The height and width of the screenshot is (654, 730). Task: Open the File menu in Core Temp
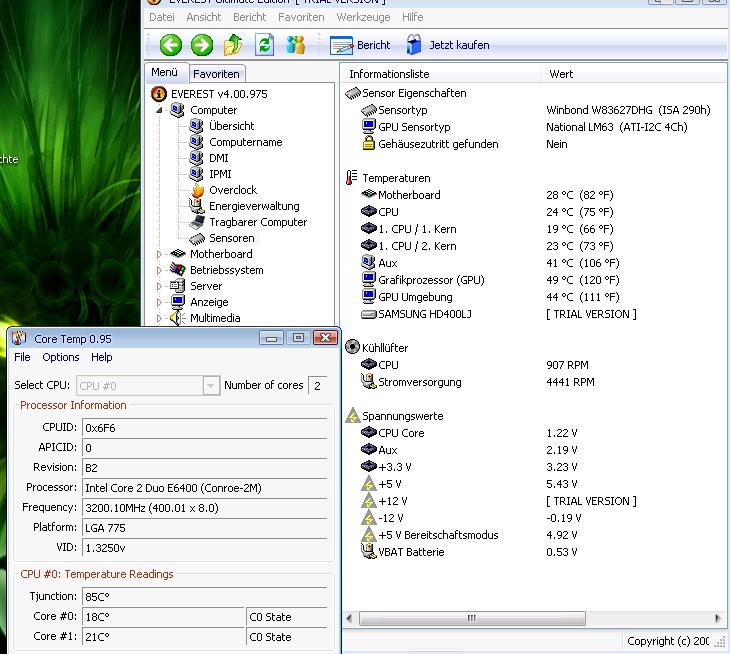22,357
